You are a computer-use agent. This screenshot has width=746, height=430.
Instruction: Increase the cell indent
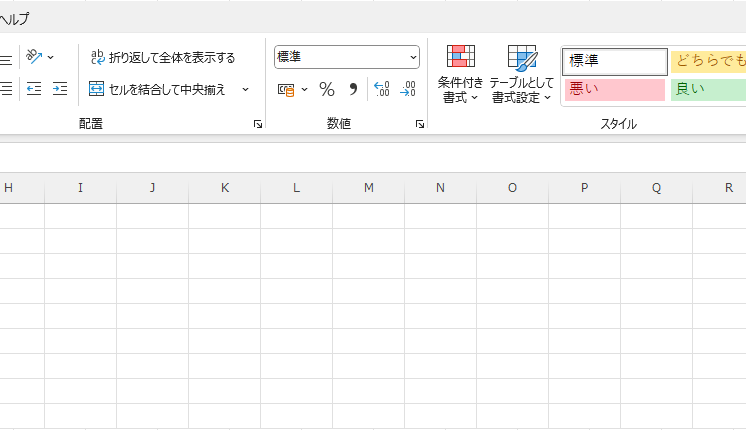(60, 89)
